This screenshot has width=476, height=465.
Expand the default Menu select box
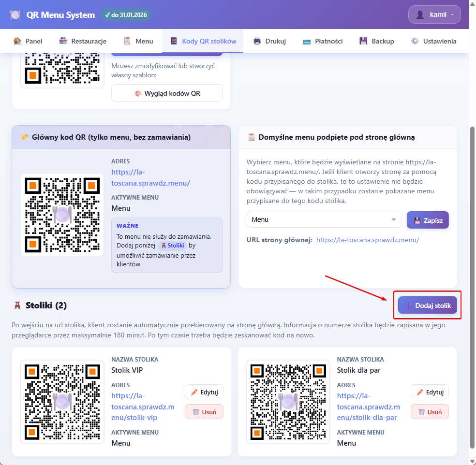[324, 219]
